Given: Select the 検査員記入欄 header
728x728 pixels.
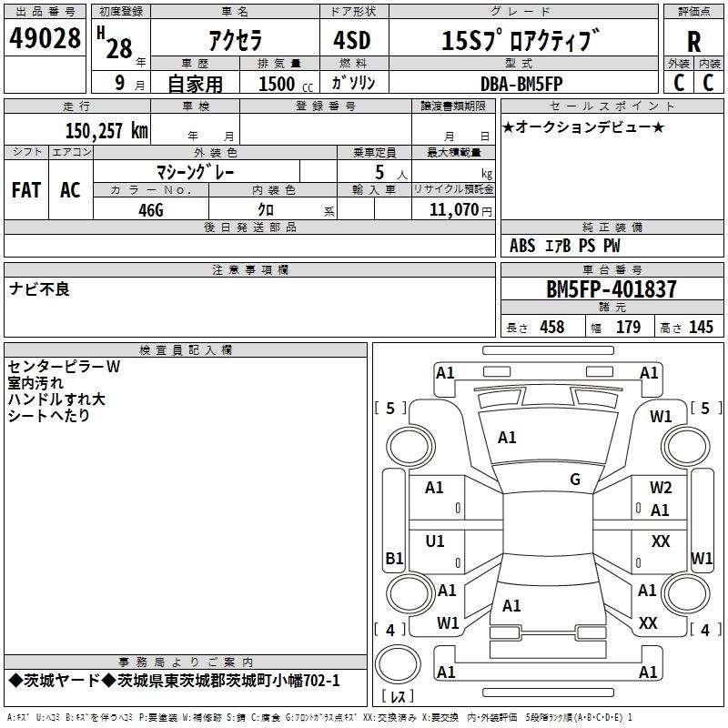Looking at the screenshot, I should tap(186, 350).
